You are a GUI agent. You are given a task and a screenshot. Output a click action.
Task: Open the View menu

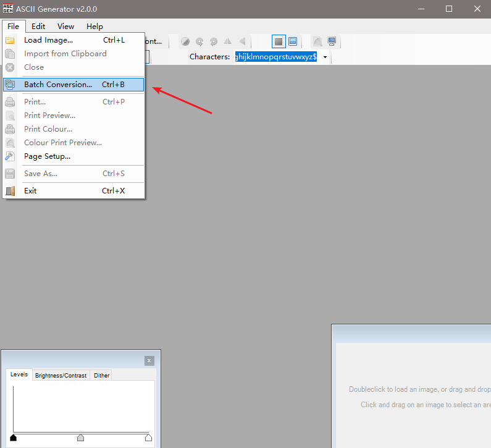tap(65, 27)
